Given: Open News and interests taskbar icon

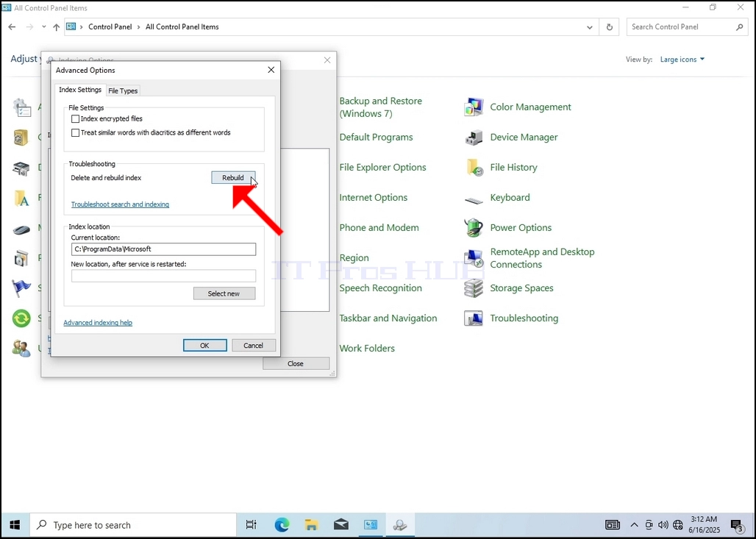Looking at the screenshot, I should tap(613, 525).
